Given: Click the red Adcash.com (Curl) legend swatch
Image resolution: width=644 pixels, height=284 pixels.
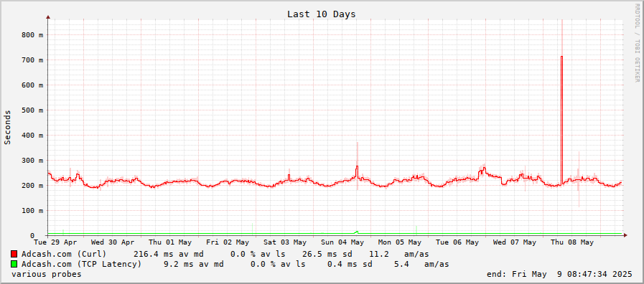Looking at the screenshot, I should pyautogui.click(x=14, y=254).
